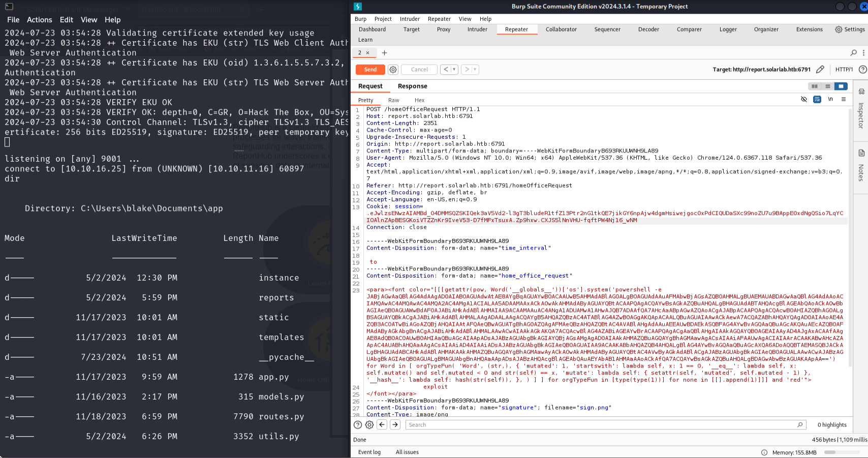
Task: Switch to the Collaborator tool tab
Action: 561,29
